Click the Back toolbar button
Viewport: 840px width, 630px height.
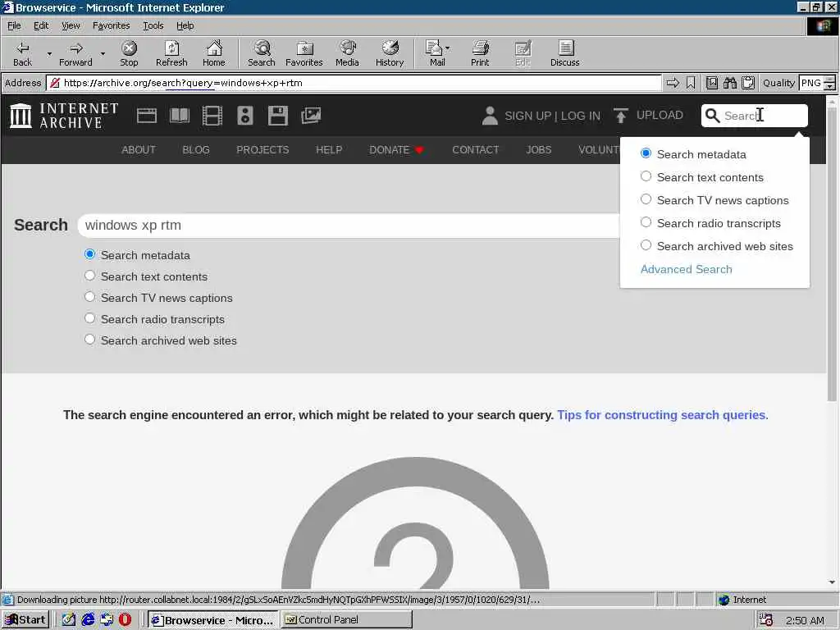(x=22, y=53)
